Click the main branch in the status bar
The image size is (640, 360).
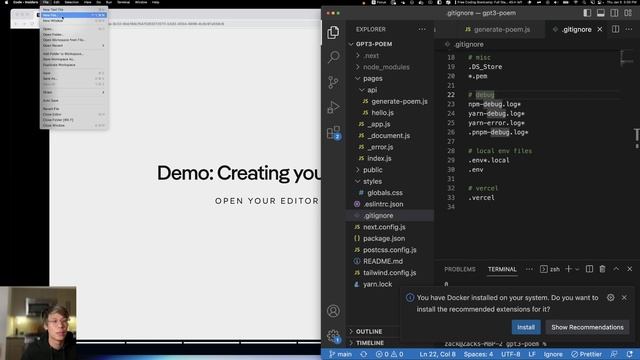point(340,354)
